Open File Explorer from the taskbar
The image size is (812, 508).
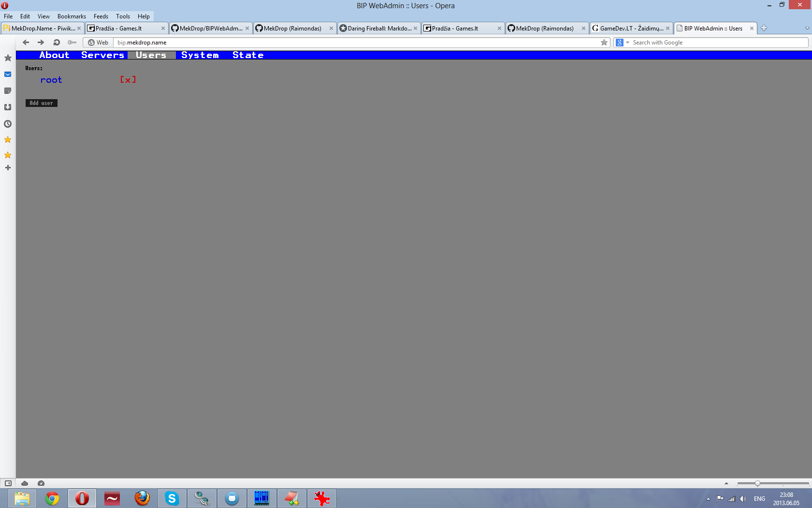point(22,498)
